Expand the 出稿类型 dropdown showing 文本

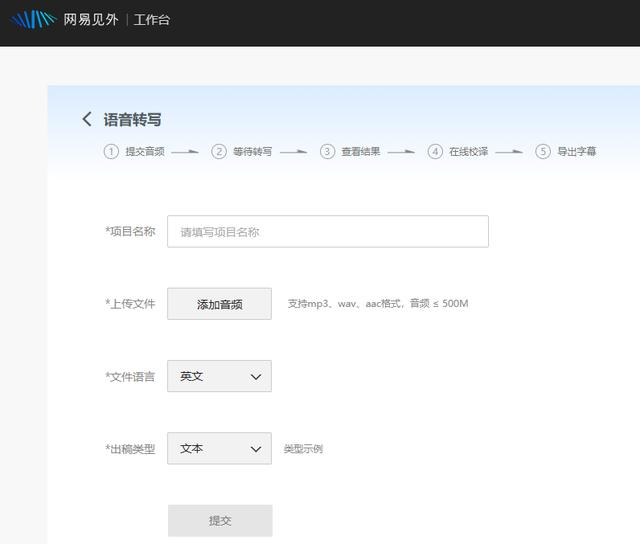point(219,448)
